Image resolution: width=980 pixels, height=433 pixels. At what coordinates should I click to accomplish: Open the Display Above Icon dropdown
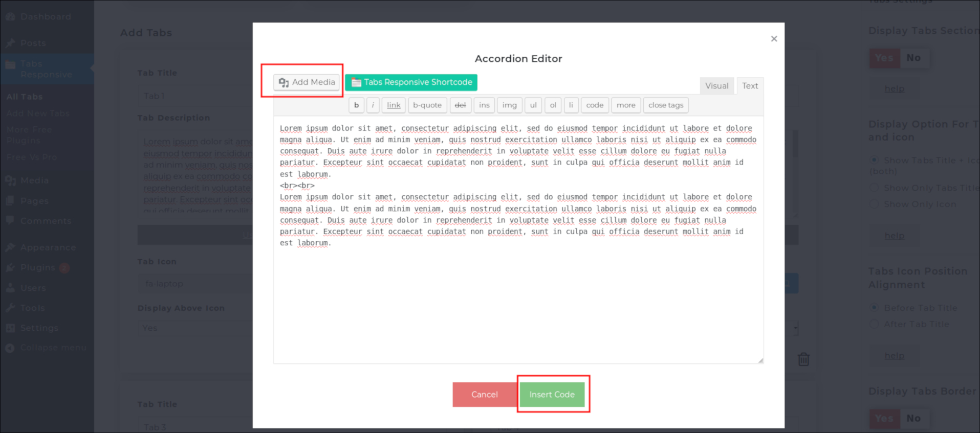tap(195, 328)
